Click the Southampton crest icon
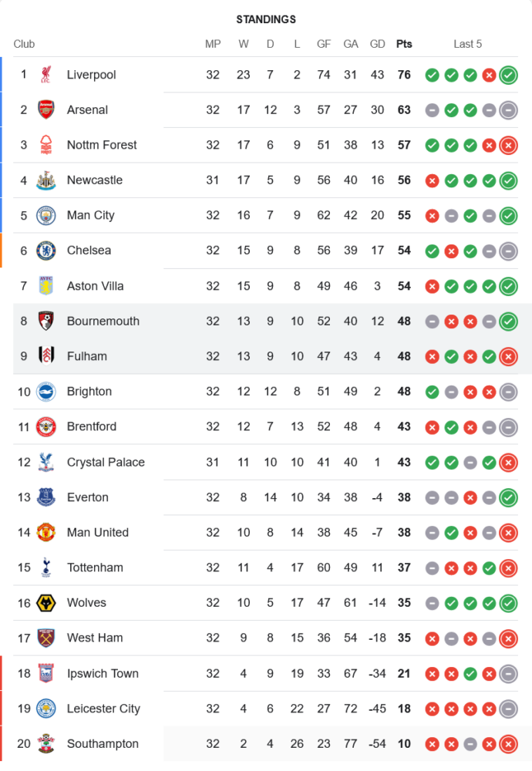 (46, 744)
